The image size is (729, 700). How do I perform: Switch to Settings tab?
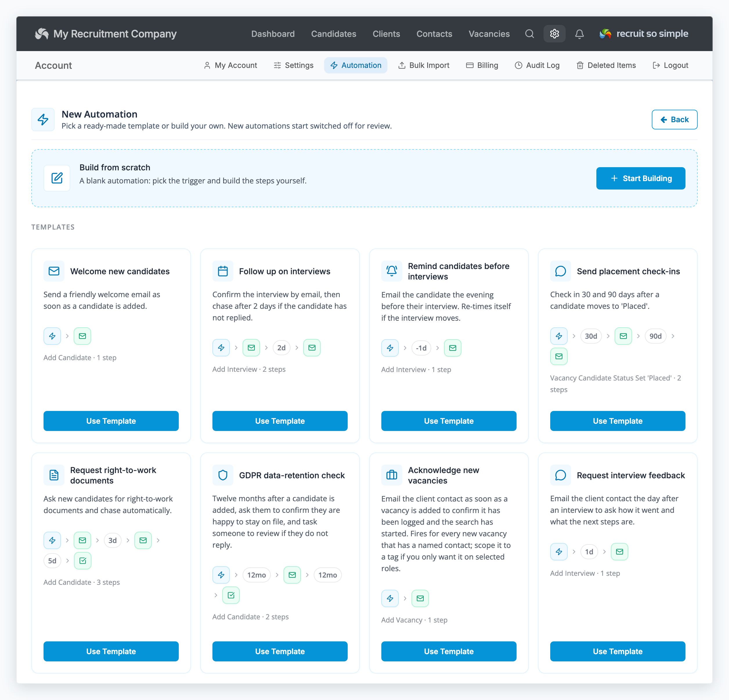pyautogui.click(x=294, y=66)
